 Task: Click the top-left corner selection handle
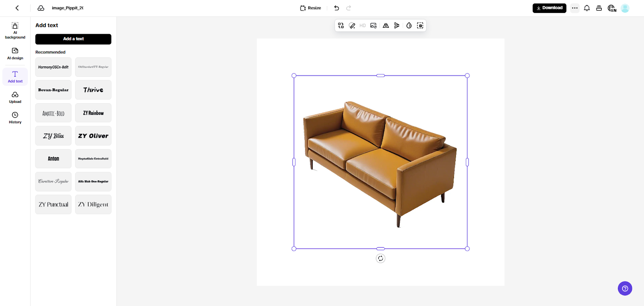point(294,76)
